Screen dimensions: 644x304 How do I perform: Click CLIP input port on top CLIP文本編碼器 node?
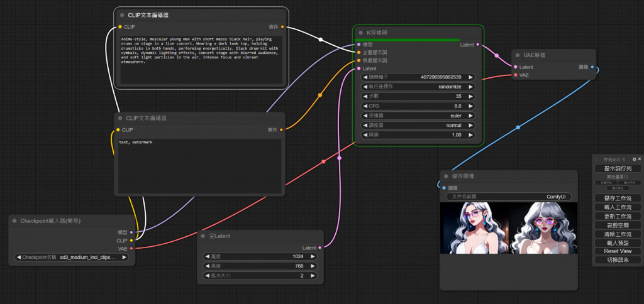tap(120, 27)
